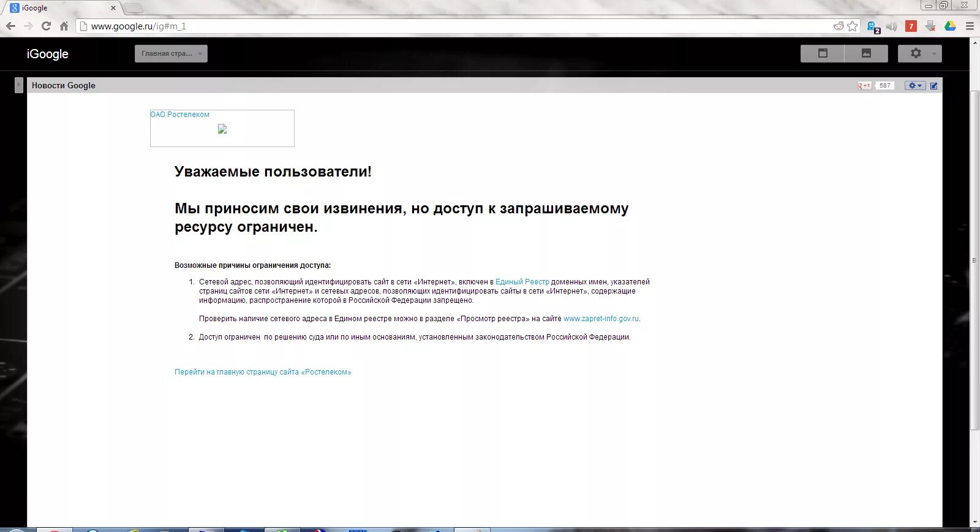Open the iGoogle settings gear dropdown
The width and height of the screenshot is (980, 532).
click(919, 53)
